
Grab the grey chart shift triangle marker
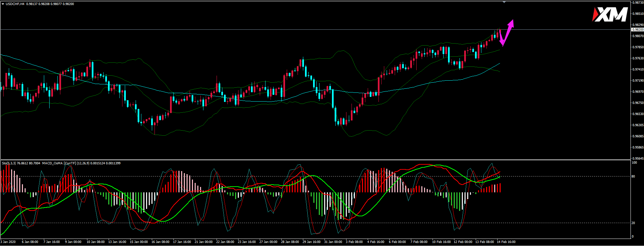504,2
